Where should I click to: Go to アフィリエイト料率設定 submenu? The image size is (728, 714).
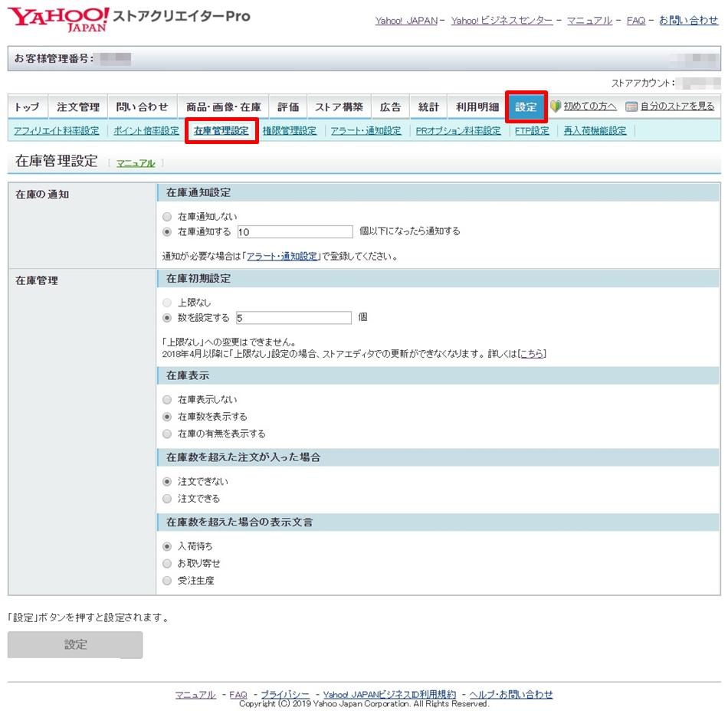[56, 131]
